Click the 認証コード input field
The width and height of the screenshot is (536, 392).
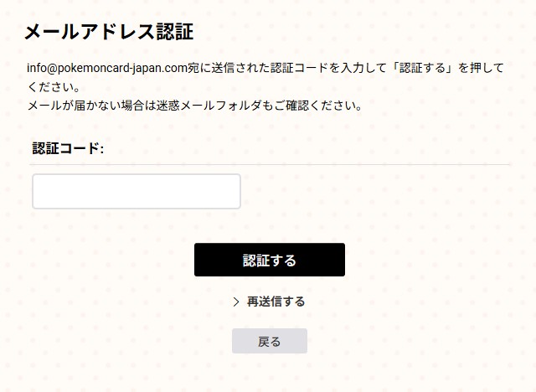coord(137,191)
